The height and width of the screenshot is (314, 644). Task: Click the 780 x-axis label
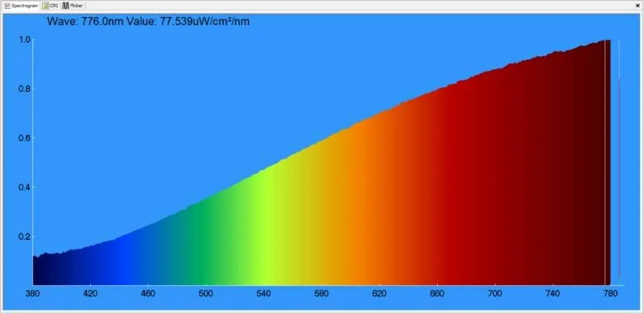[x=610, y=293]
